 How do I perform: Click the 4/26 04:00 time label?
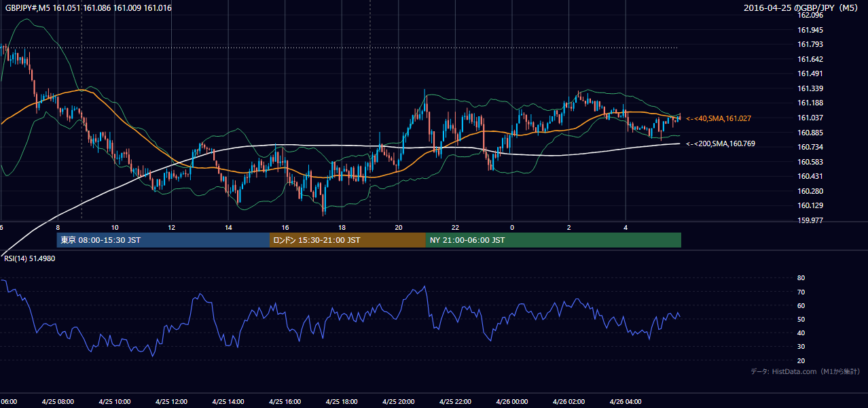tap(626, 402)
